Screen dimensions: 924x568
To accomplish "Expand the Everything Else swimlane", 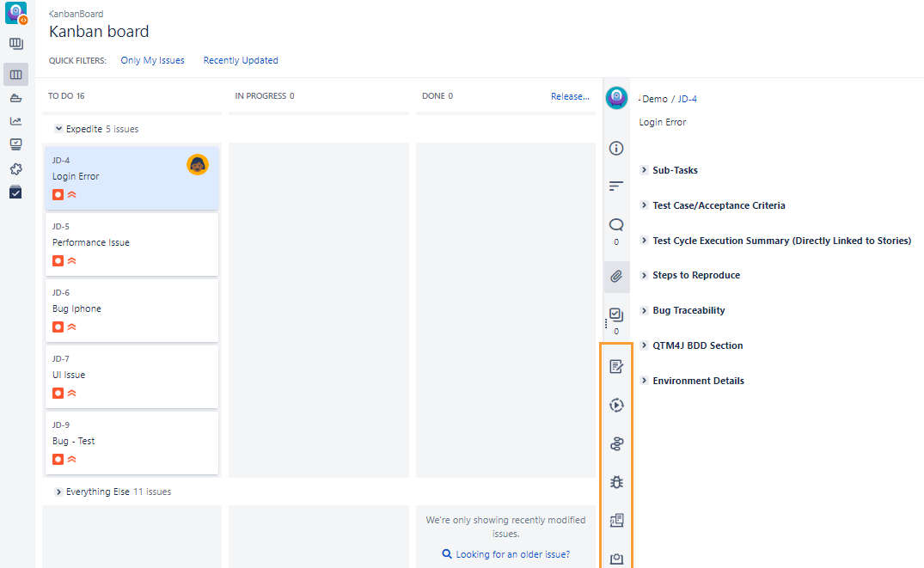I will tap(58, 492).
